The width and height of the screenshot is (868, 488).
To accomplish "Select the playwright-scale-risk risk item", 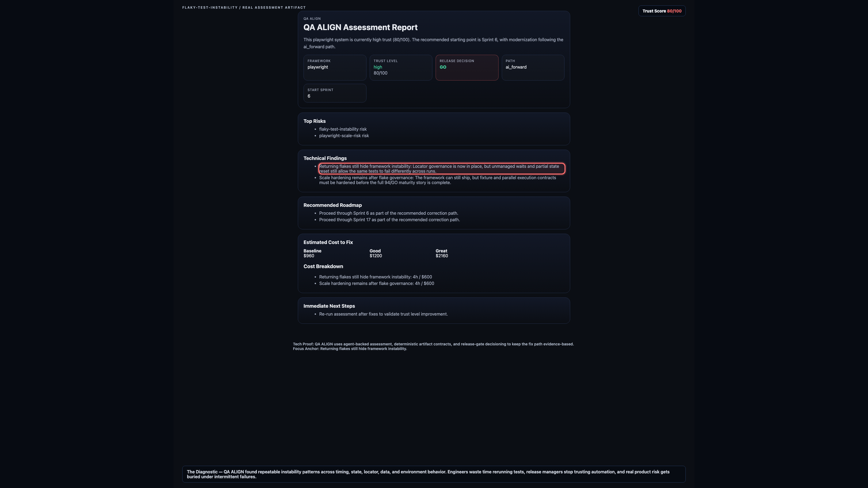I will [344, 136].
